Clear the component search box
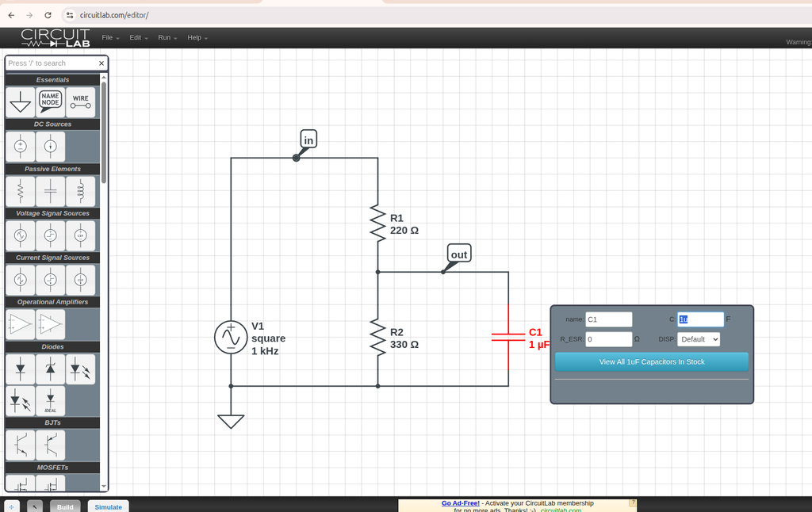This screenshot has width=812, height=512. coord(101,63)
